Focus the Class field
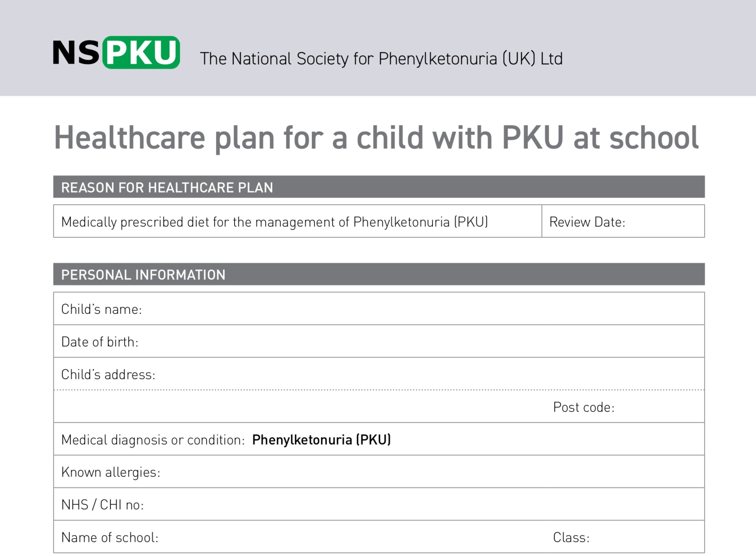The height and width of the screenshot is (556, 756). pyautogui.click(x=646, y=537)
